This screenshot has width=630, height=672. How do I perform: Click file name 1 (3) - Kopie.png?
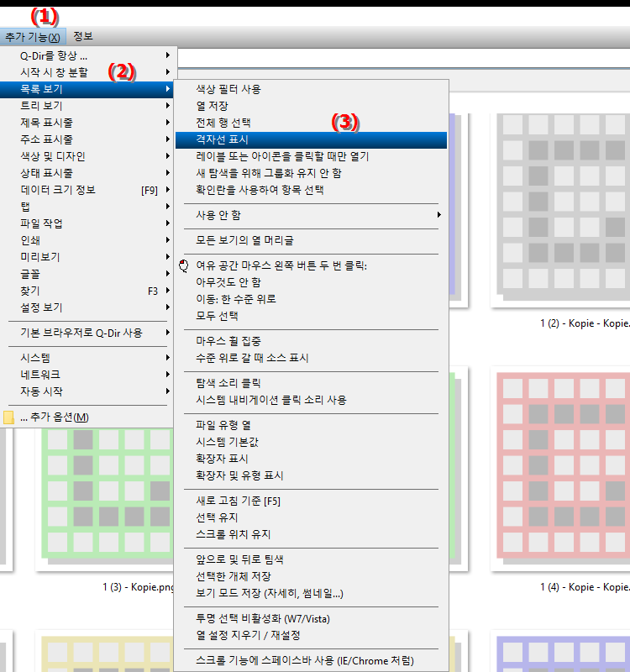tap(138, 587)
